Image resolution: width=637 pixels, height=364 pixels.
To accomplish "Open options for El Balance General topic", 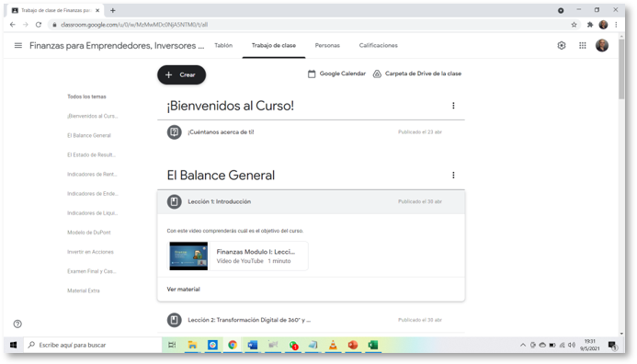I will click(x=453, y=175).
